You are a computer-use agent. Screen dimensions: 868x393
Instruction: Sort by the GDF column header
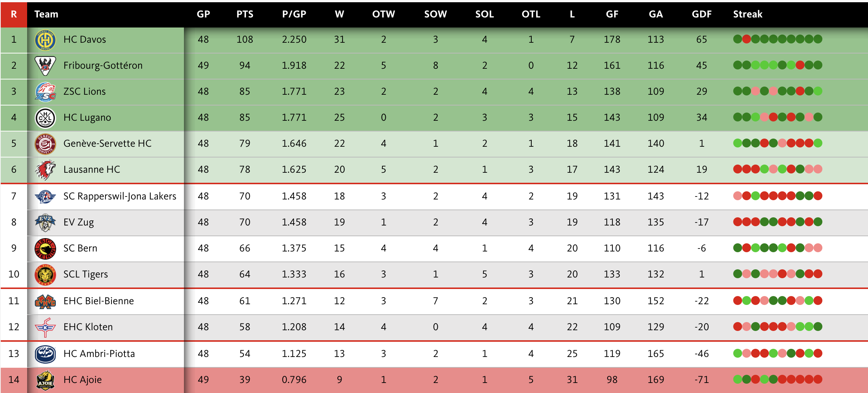[701, 14]
